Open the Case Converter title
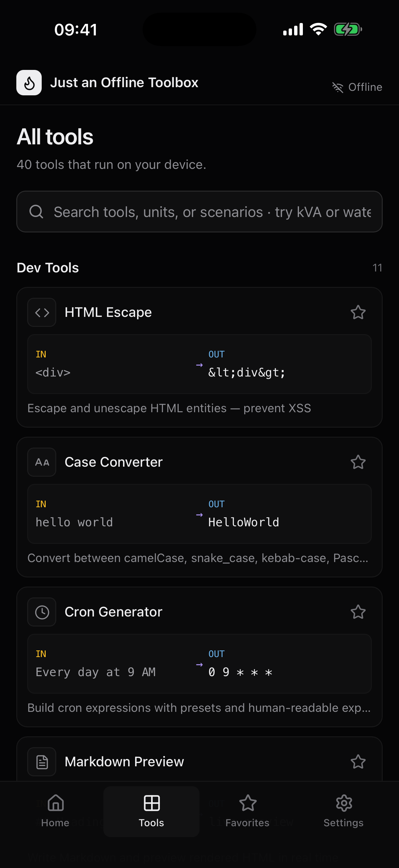This screenshot has width=399, height=868. [x=113, y=462]
